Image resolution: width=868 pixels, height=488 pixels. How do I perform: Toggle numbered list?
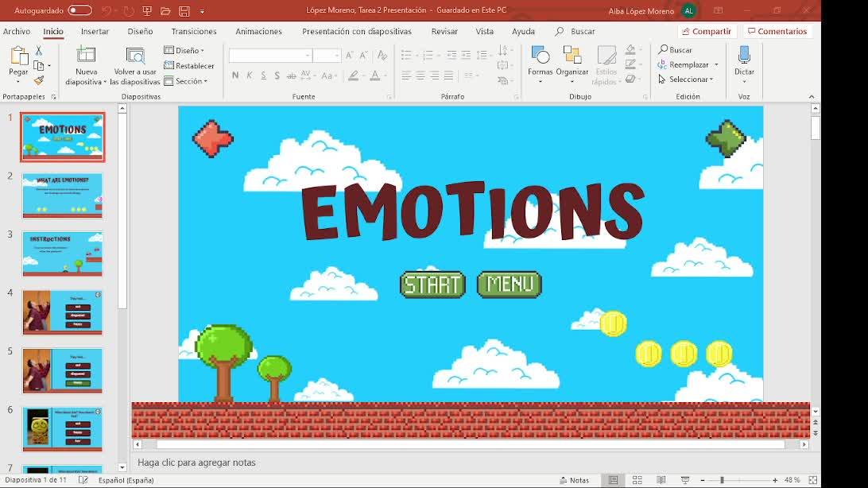point(428,55)
